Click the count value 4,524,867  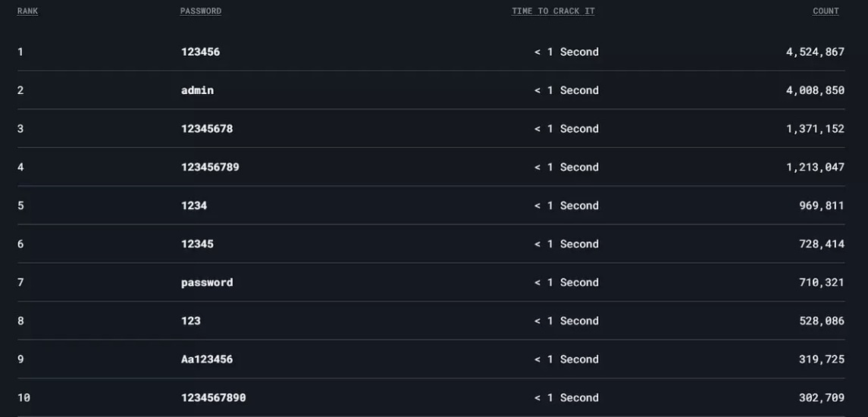tap(816, 52)
